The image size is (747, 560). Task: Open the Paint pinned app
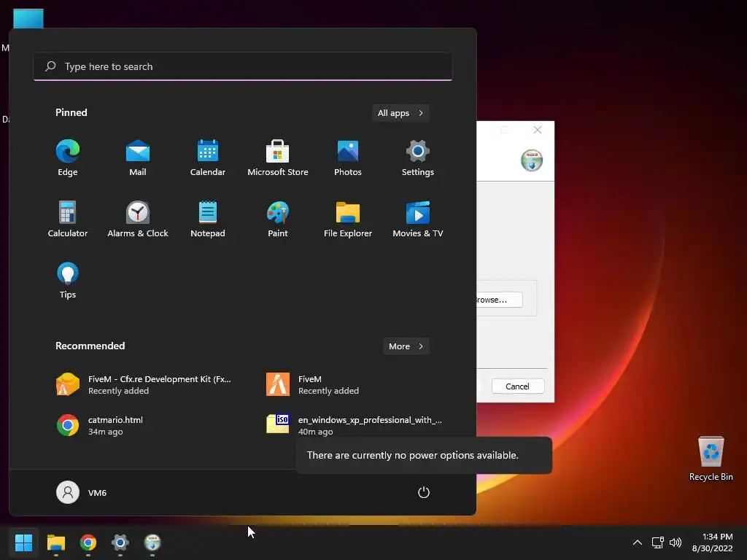278,219
